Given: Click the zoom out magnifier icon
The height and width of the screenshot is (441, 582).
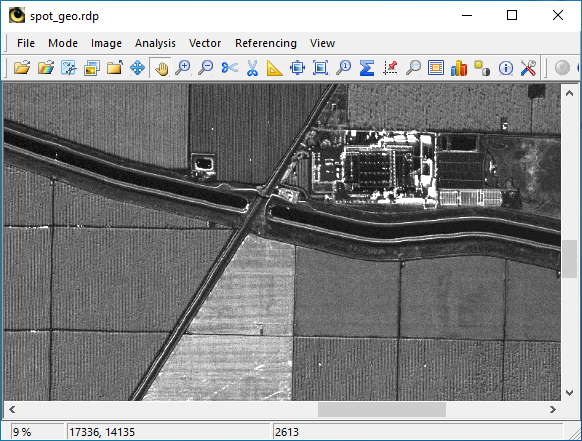Looking at the screenshot, I should tap(206, 68).
